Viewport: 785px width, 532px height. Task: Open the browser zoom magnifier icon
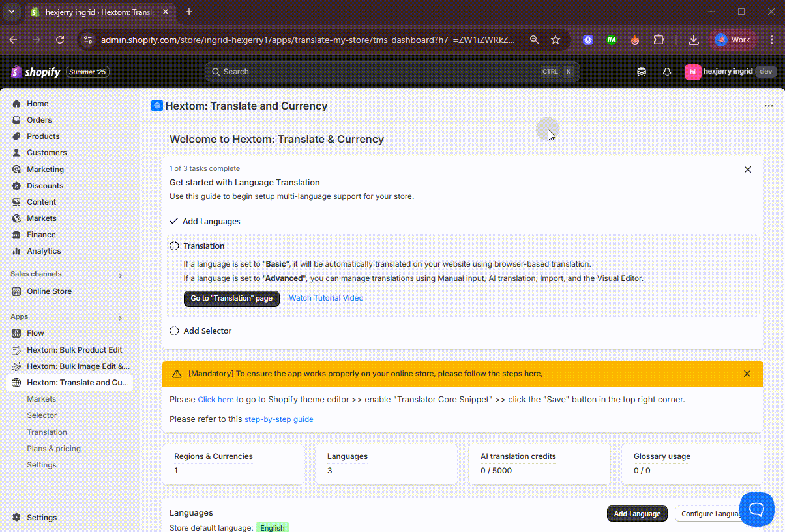535,40
